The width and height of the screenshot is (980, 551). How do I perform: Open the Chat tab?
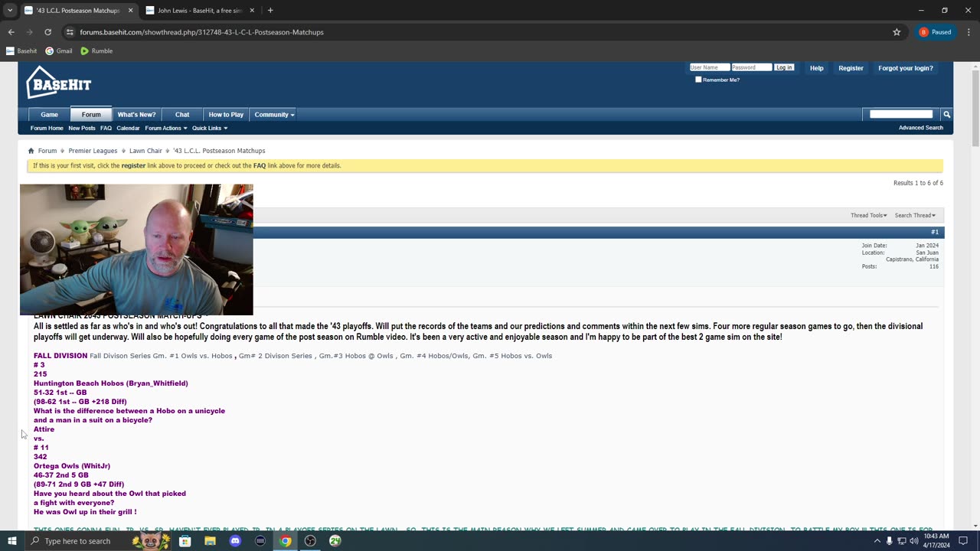coord(182,115)
